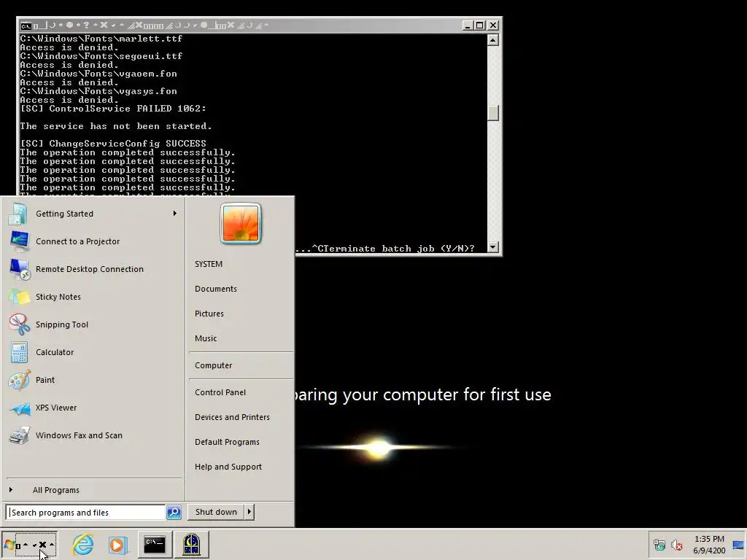
Task: Open the SYSTEM user folder
Action: 208,264
